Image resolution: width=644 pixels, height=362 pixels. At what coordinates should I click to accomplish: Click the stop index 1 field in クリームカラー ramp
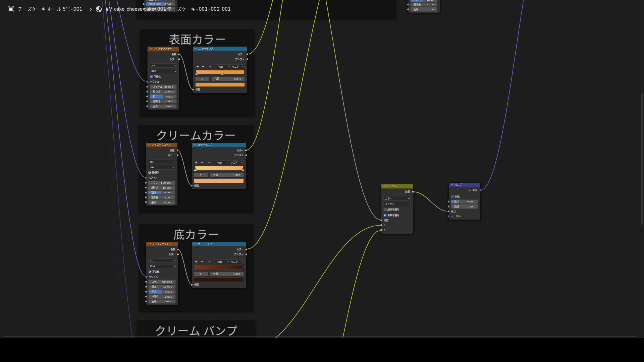pos(201,175)
